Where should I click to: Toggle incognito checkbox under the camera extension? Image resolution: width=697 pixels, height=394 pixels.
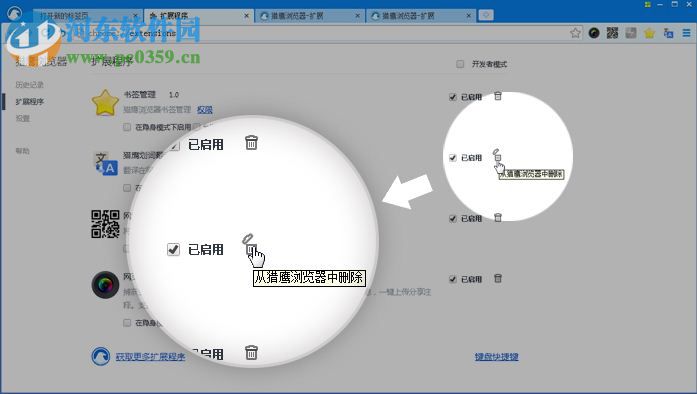coord(127,322)
